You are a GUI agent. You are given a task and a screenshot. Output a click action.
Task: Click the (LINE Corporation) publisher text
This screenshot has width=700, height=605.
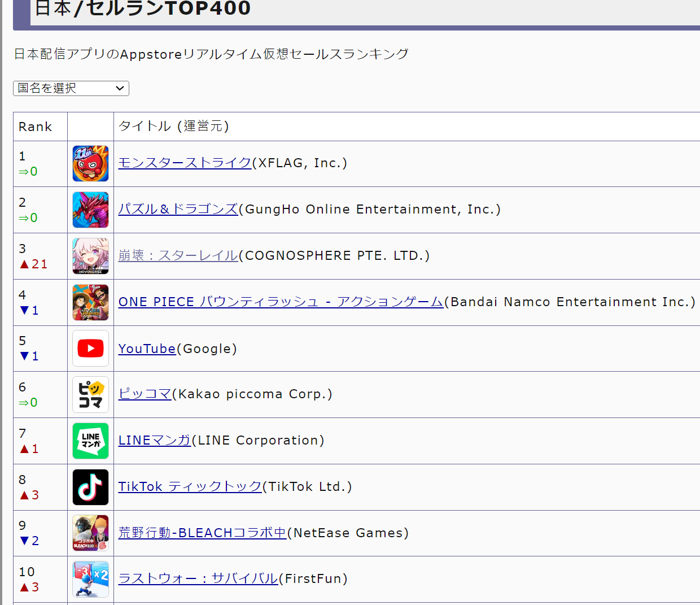[x=258, y=440]
